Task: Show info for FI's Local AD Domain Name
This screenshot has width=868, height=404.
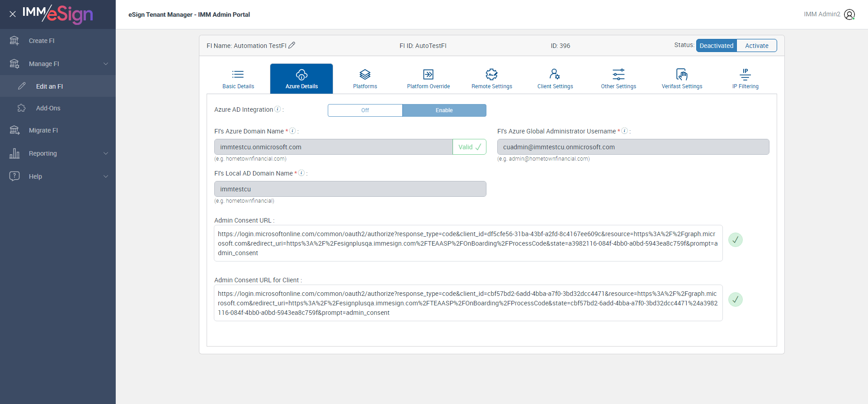Action: [x=301, y=173]
